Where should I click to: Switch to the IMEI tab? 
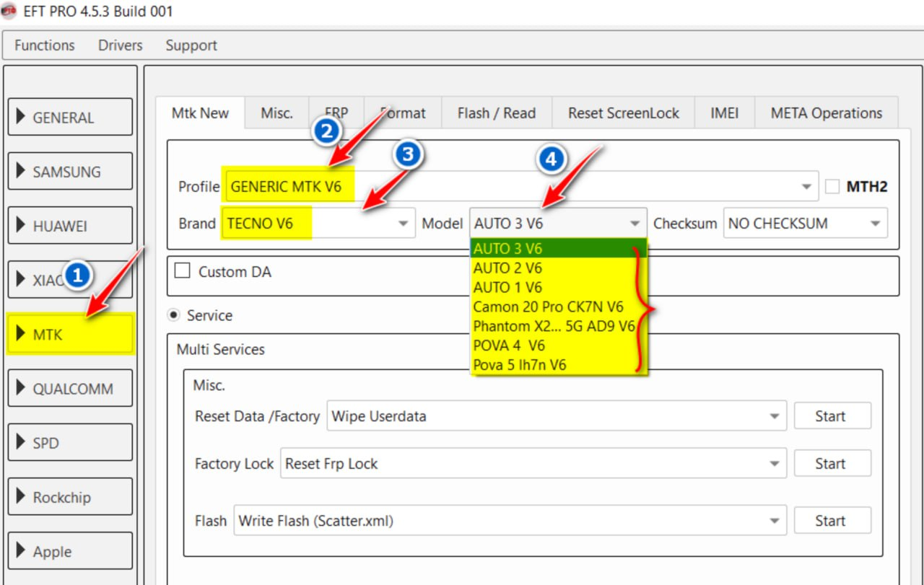click(x=724, y=113)
